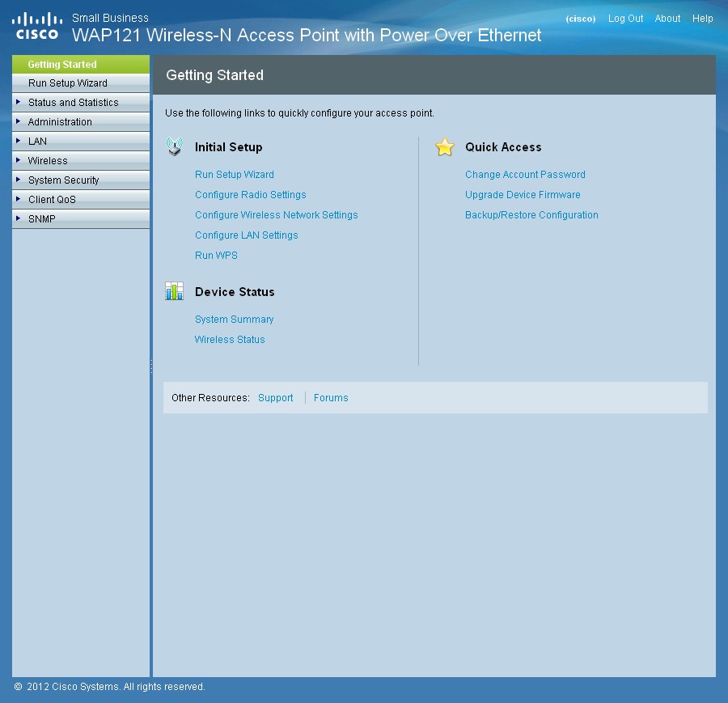Click the WAP121 product title text
This screenshot has width=728, height=703.
(x=307, y=36)
